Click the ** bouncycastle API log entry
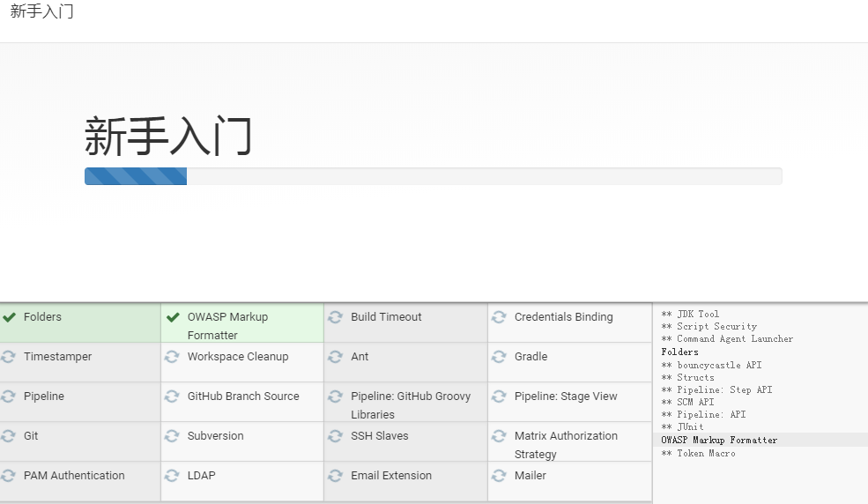This screenshot has height=504, width=868. [711, 365]
